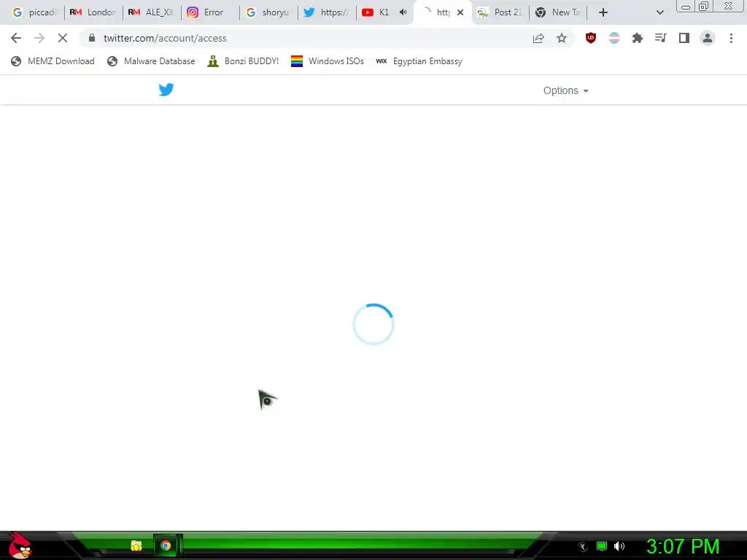This screenshot has width=747, height=560.
Task: Click the forward navigation arrow
Action: tap(39, 38)
